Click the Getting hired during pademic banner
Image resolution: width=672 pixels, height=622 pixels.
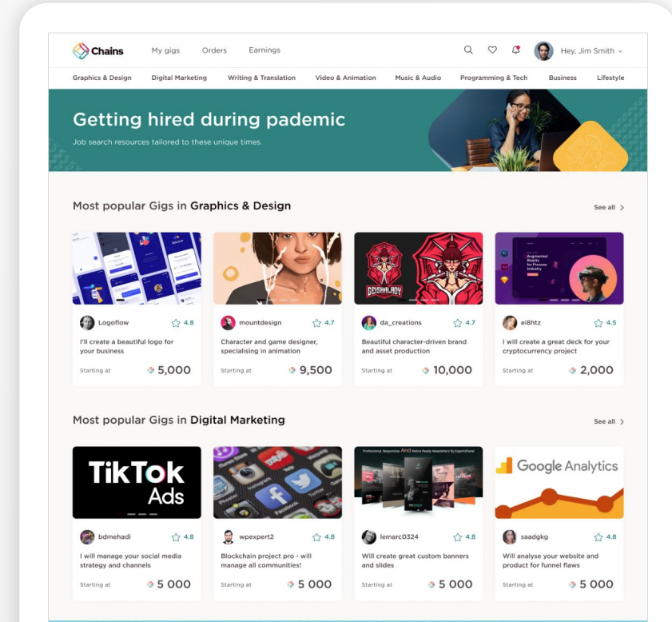point(348,130)
